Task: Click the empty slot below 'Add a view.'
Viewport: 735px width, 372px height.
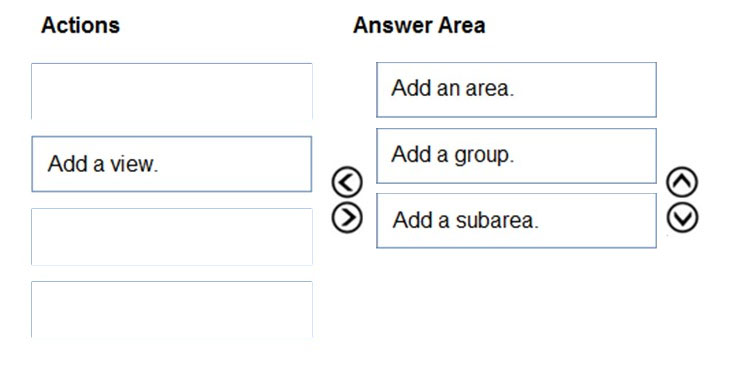Action: pos(172,237)
